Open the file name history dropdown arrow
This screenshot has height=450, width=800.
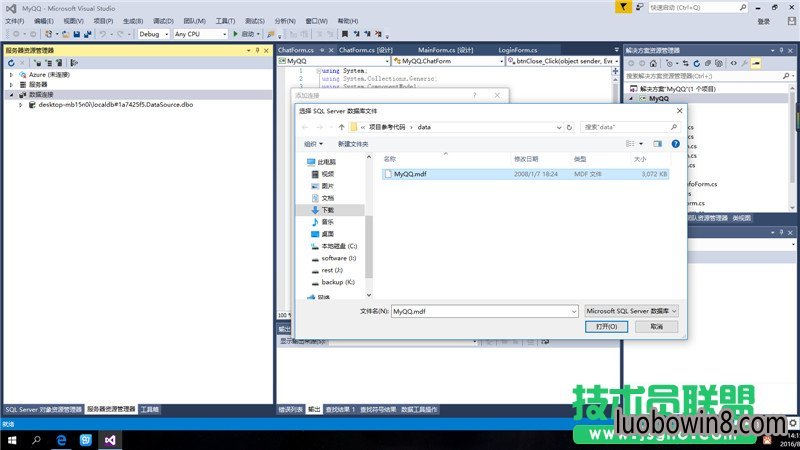pyautogui.click(x=573, y=311)
